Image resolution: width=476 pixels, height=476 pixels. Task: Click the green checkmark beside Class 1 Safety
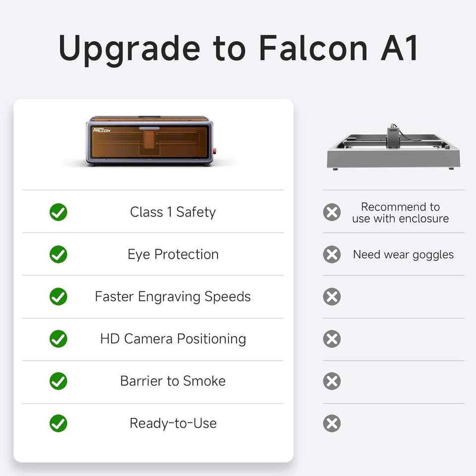[x=59, y=212]
